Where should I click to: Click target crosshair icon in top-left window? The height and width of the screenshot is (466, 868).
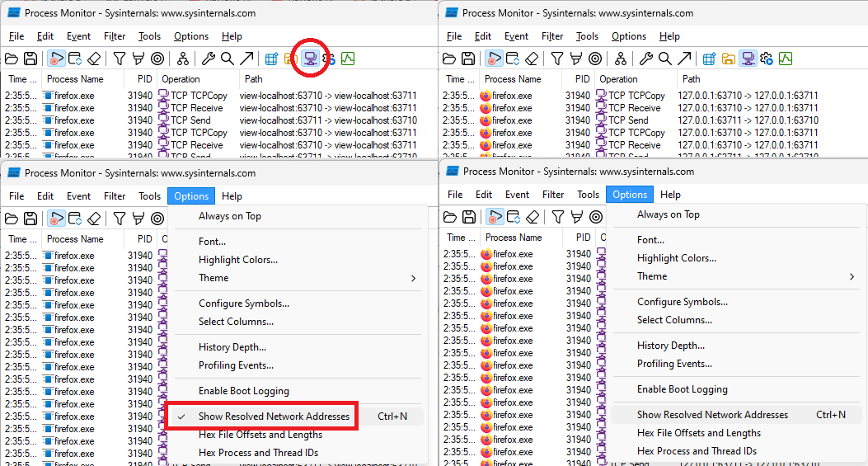(x=157, y=59)
